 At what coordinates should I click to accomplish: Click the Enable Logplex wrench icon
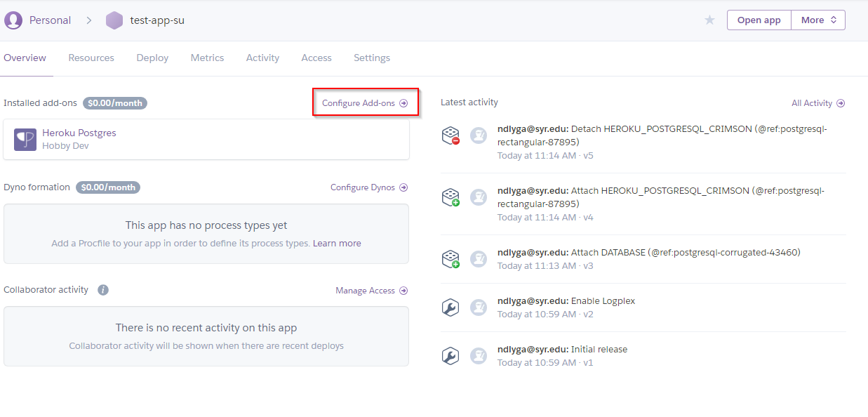pos(450,307)
